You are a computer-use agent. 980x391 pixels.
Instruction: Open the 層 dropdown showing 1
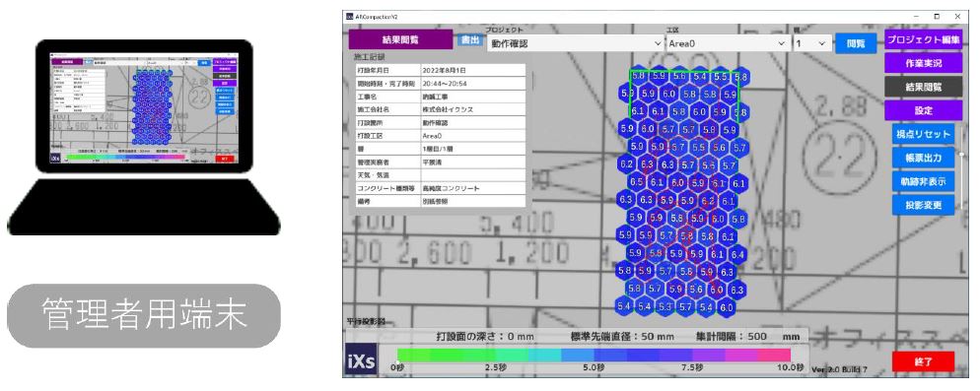point(811,43)
